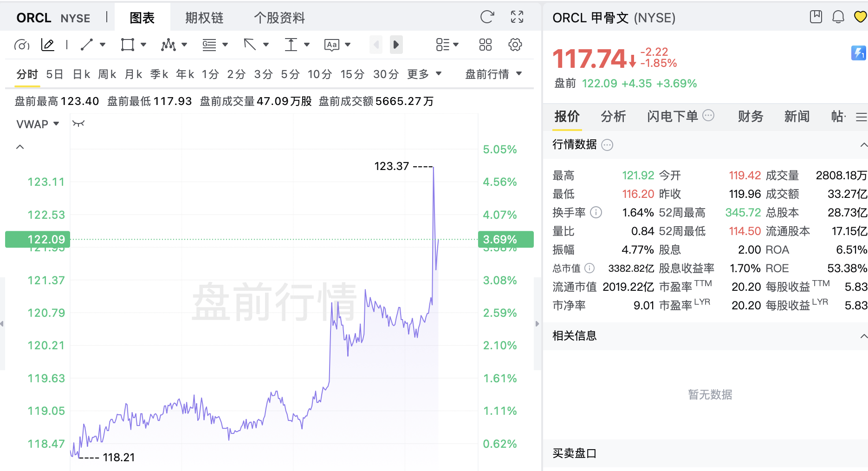
Task: Open the 财务 tab
Action: click(751, 116)
